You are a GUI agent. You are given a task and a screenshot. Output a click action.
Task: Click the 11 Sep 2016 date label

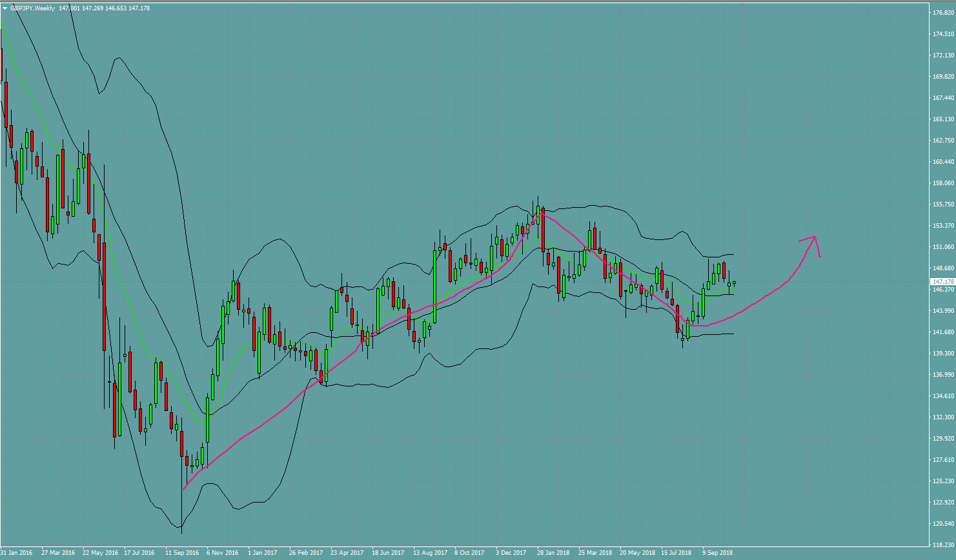[182, 553]
